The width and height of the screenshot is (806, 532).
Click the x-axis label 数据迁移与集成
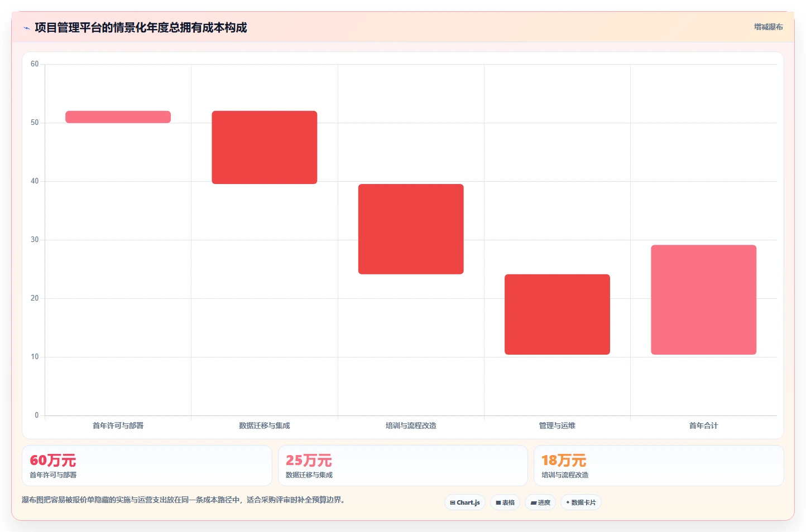click(x=265, y=425)
